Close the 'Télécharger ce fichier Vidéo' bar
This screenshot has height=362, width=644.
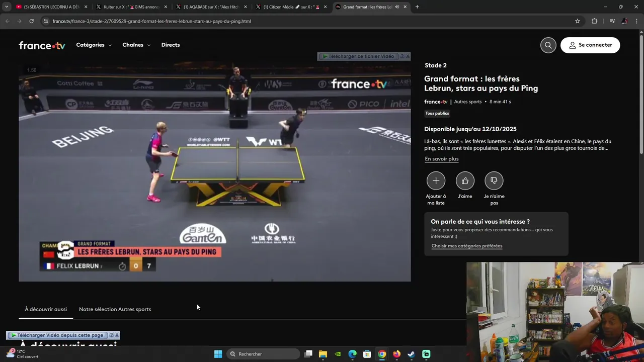(408, 56)
